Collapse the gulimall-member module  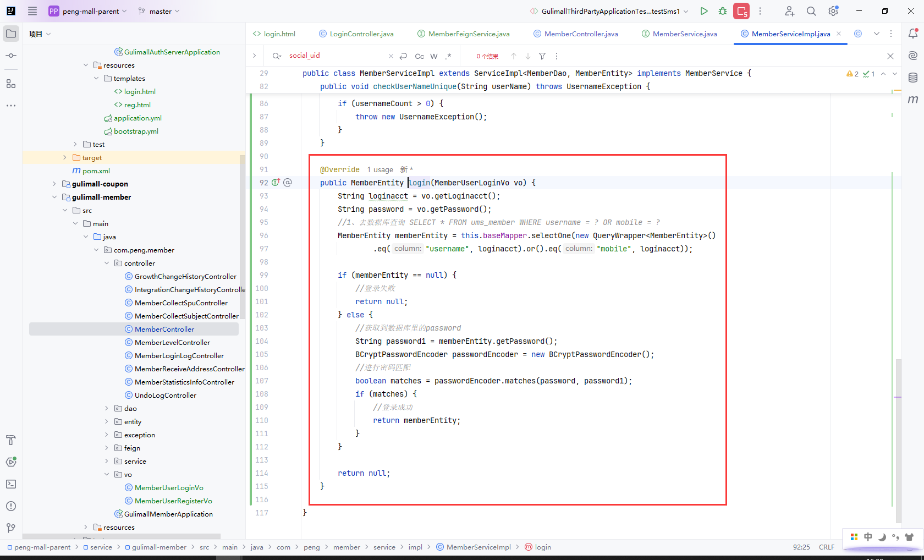point(54,197)
